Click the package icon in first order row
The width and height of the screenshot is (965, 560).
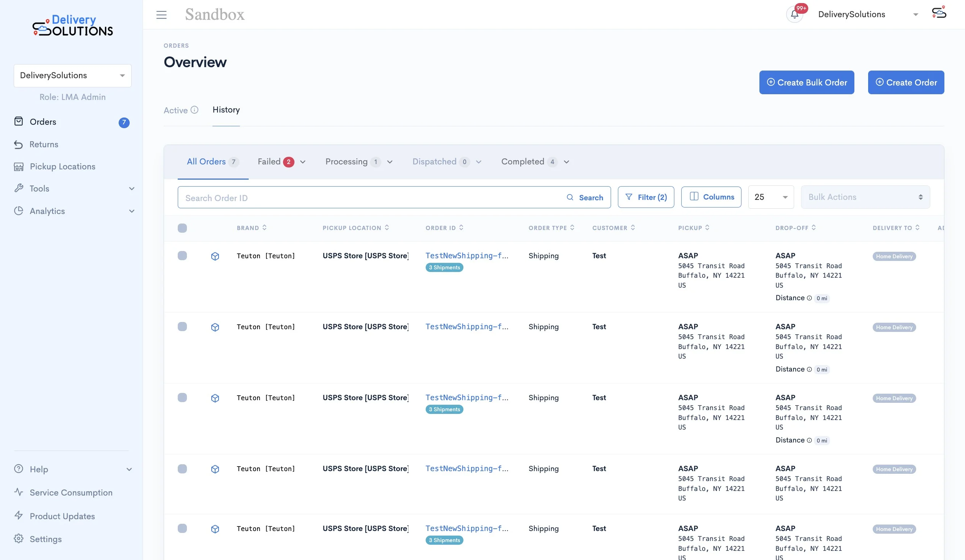pyautogui.click(x=215, y=256)
